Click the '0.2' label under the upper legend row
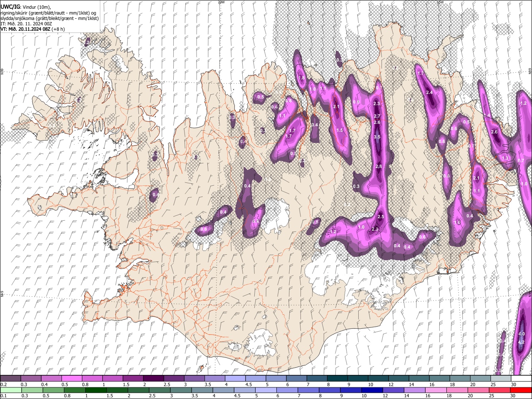Screen dimensions: 532x399 click(4, 384)
